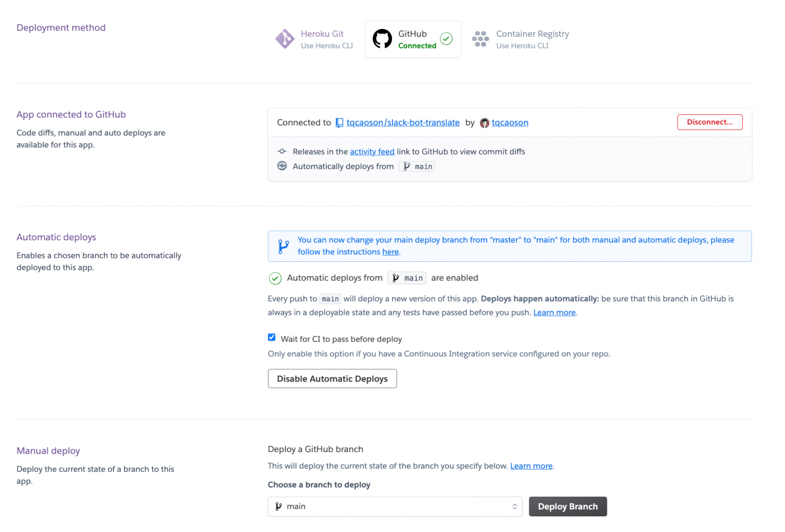Click the Container Registry hexagon cluster icon

coord(480,39)
